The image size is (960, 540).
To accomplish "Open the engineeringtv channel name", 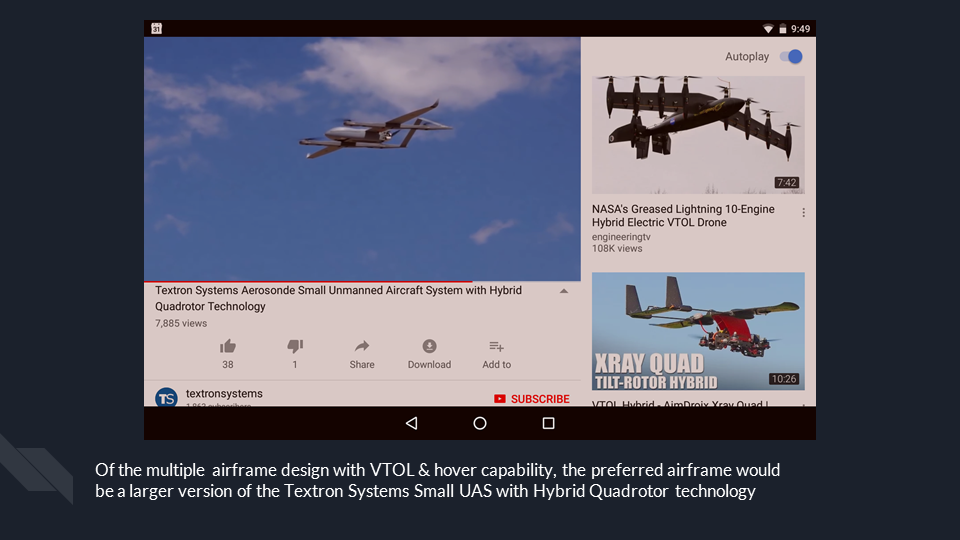I will pos(621,237).
